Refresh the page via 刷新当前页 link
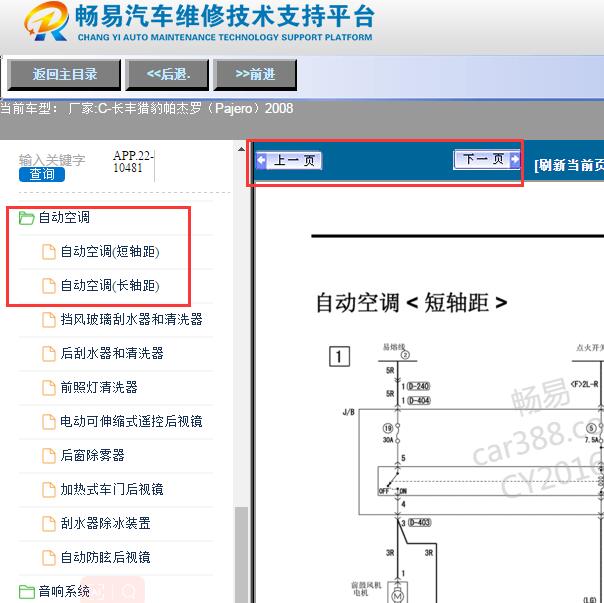This screenshot has height=603, width=604. [x=569, y=165]
